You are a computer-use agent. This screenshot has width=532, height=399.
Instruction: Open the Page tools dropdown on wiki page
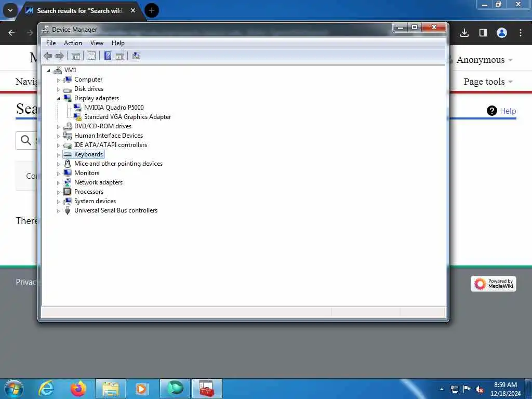click(488, 82)
